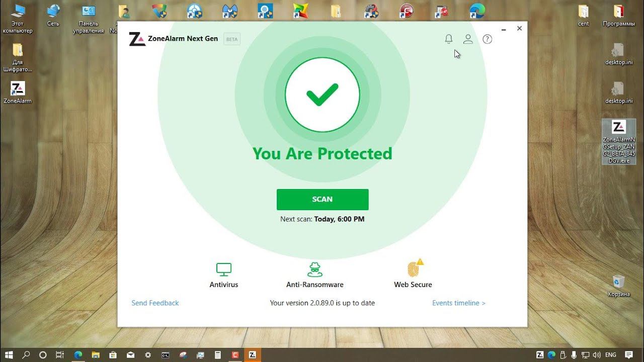Open the help question mark icon
This screenshot has height=362, width=644.
pyautogui.click(x=487, y=39)
